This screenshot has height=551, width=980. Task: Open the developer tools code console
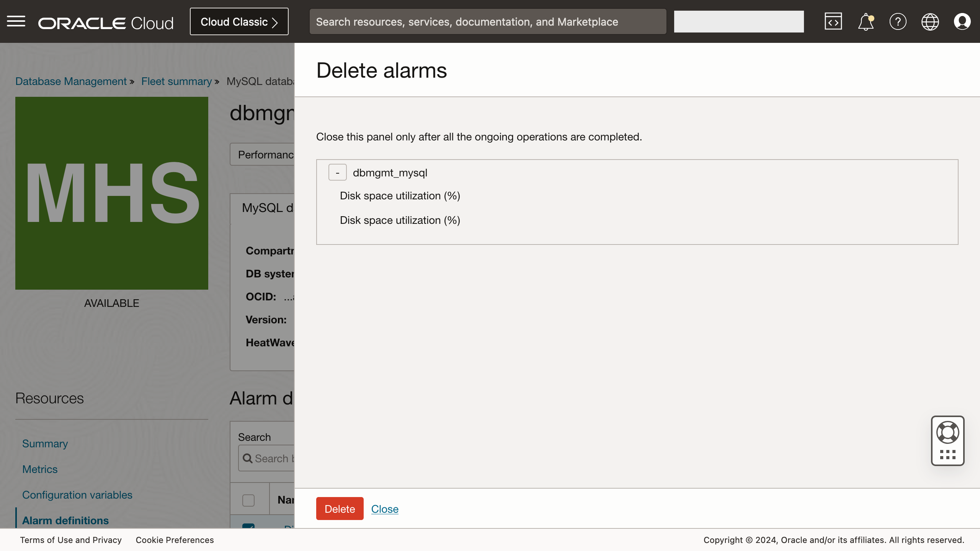[x=833, y=21]
